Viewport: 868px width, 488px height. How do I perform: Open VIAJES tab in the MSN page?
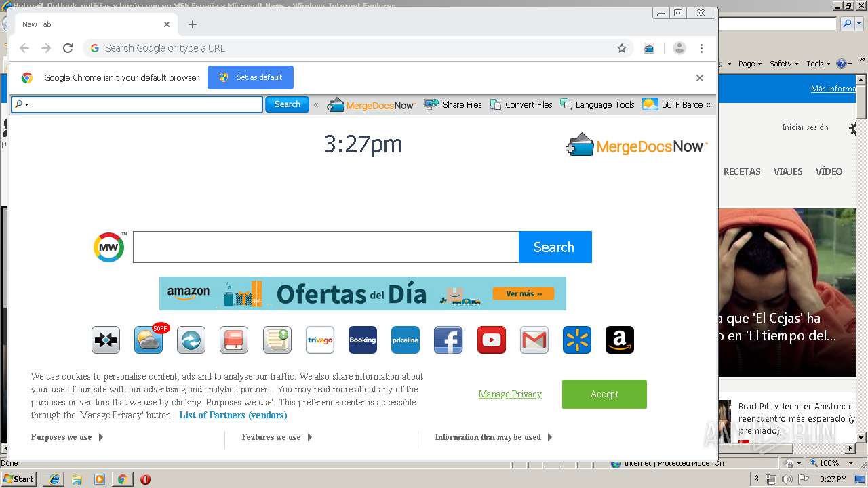(788, 171)
